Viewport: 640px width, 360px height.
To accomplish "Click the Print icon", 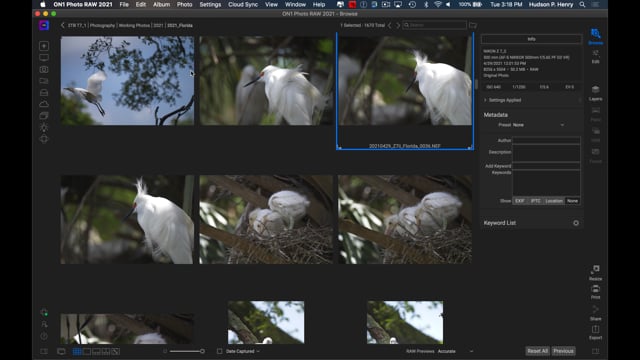I will tap(596, 292).
